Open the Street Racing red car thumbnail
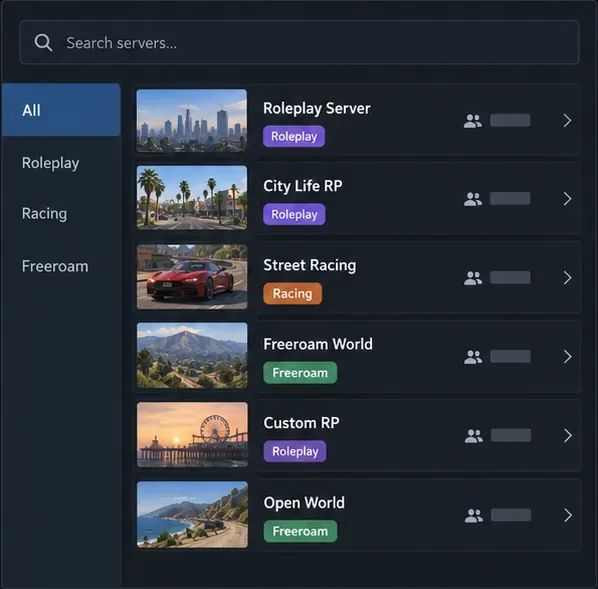This screenshot has height=589, width=598. [x=192, y=277]
